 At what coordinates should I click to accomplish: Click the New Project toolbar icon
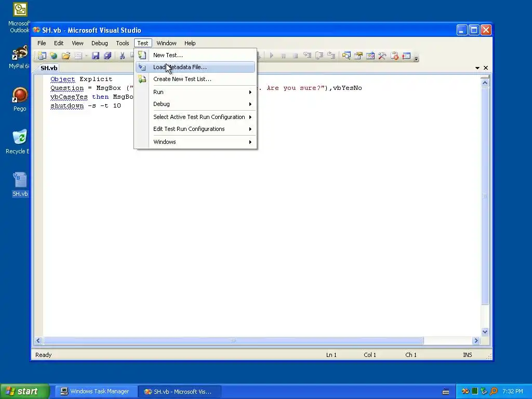pyautogui.click(x=42, y=56)
